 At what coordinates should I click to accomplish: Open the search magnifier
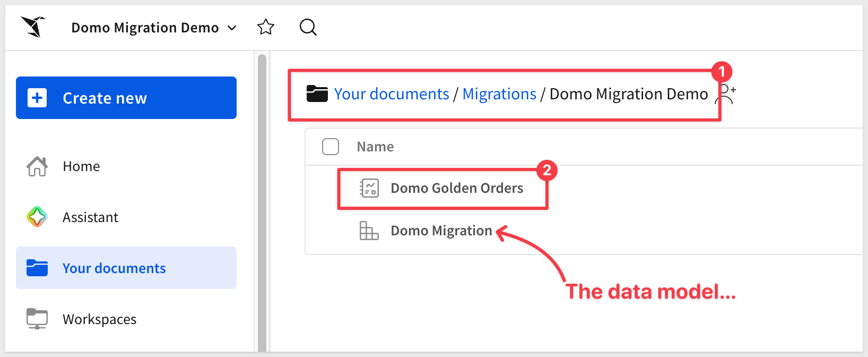point(308,27)
